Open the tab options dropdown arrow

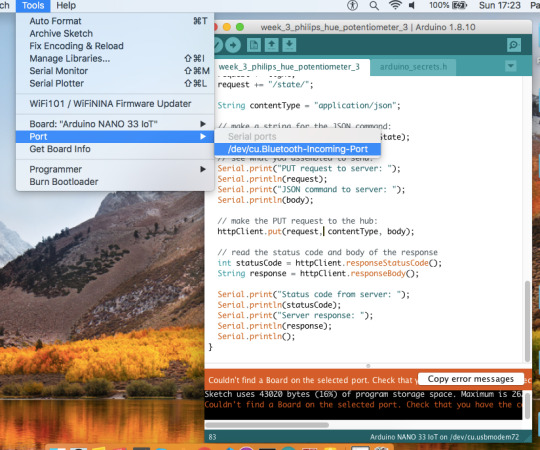tap(511, 66)
